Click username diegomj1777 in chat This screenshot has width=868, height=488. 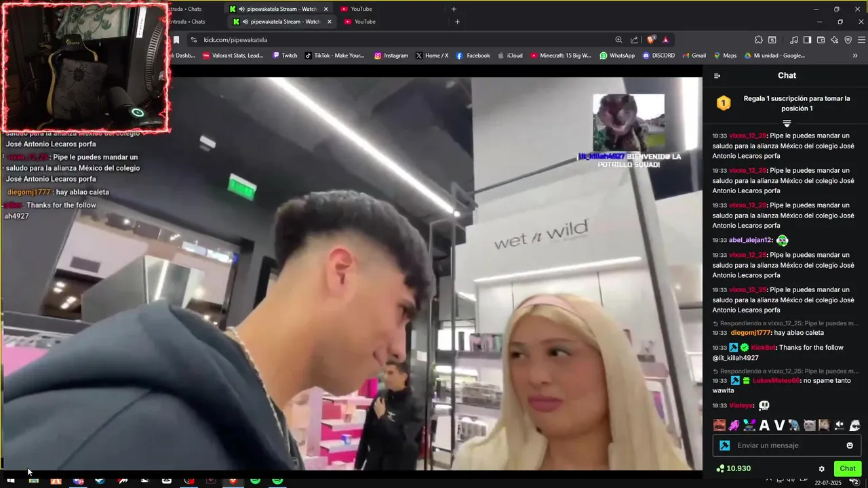click(751, 333)
